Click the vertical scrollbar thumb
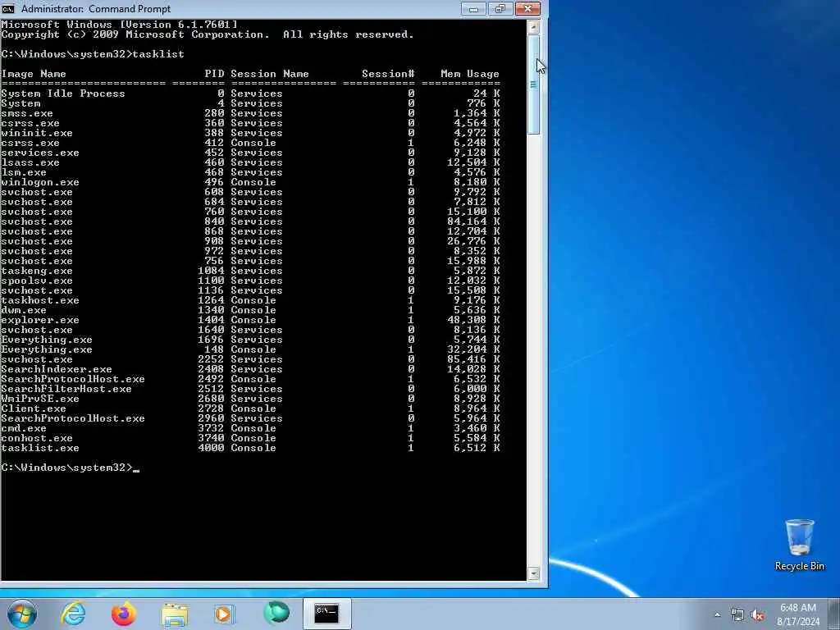 click(x=533, y=84)
